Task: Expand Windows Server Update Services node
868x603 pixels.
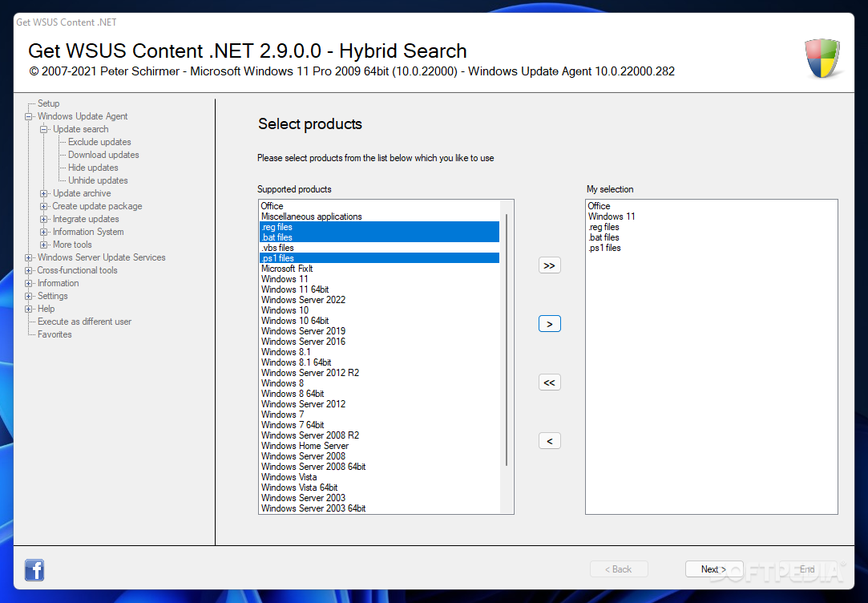Action: (x=28, y=257)
